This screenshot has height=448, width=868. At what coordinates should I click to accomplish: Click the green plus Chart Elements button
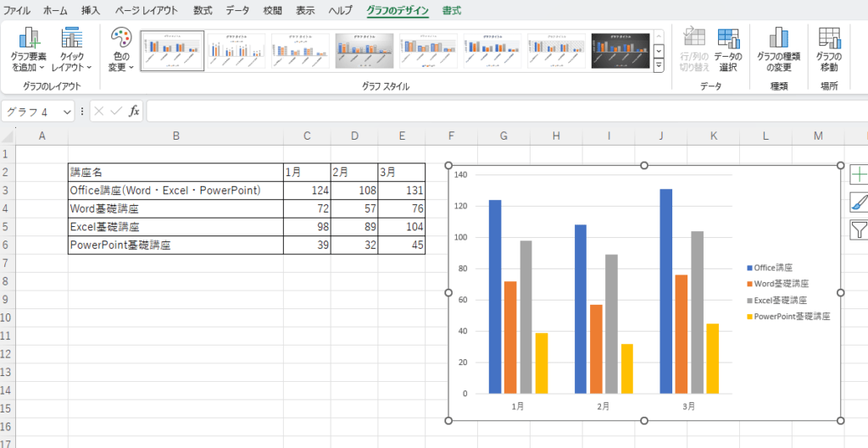[860, 174]
